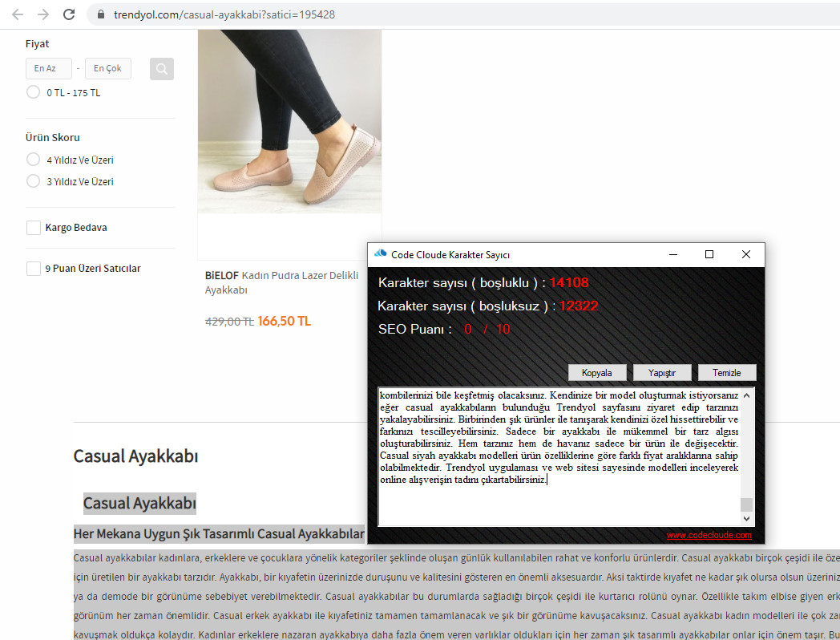
Task: Close the Code Cloude Karakter Sayıcı window
Action: pos(745,254)
